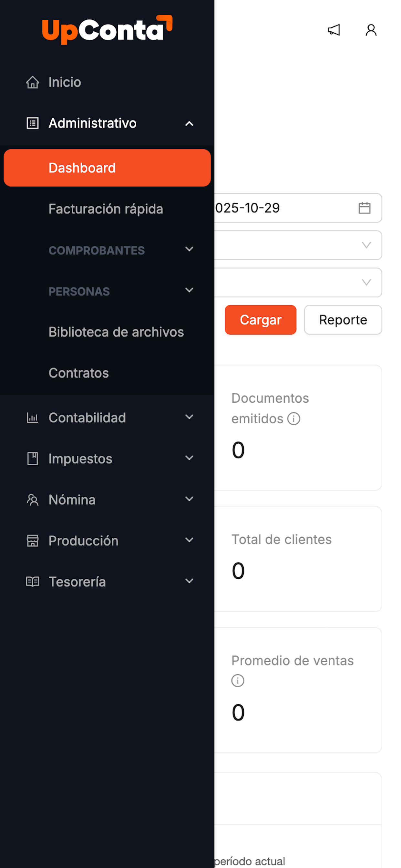Image resolution: width=401 pixels, height=868 pixels.
Task: Click the Inicio home icon
Action: pos(33,82)
